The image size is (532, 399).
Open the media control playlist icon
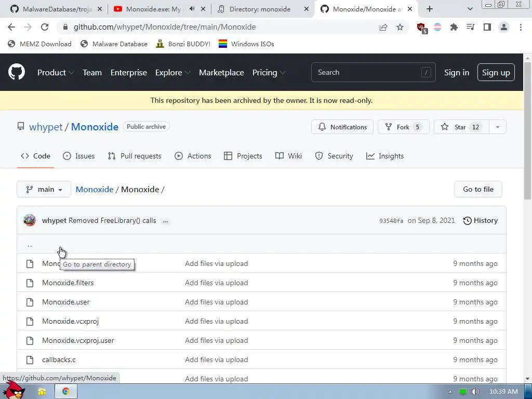[471, 27]
